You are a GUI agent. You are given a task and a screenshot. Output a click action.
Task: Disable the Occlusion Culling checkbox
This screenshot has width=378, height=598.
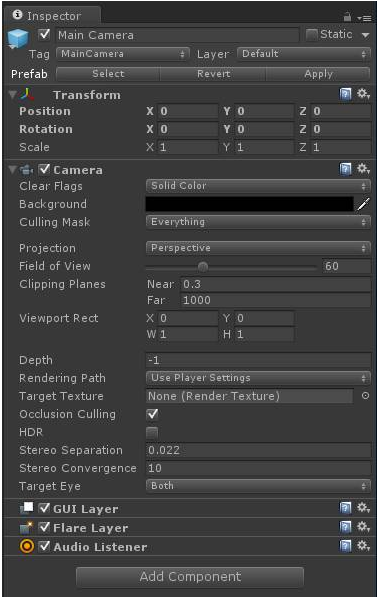(153, 414)
